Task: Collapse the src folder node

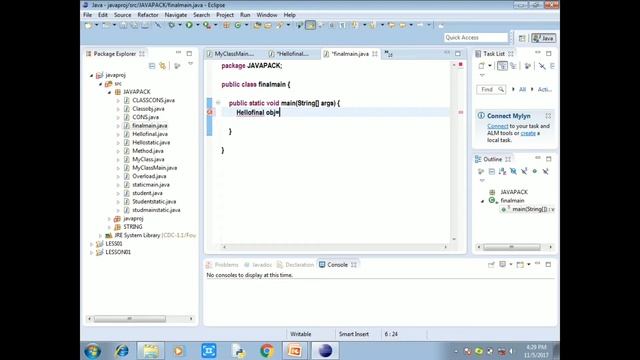Action: pyautogui.click(x=100, y=84)
